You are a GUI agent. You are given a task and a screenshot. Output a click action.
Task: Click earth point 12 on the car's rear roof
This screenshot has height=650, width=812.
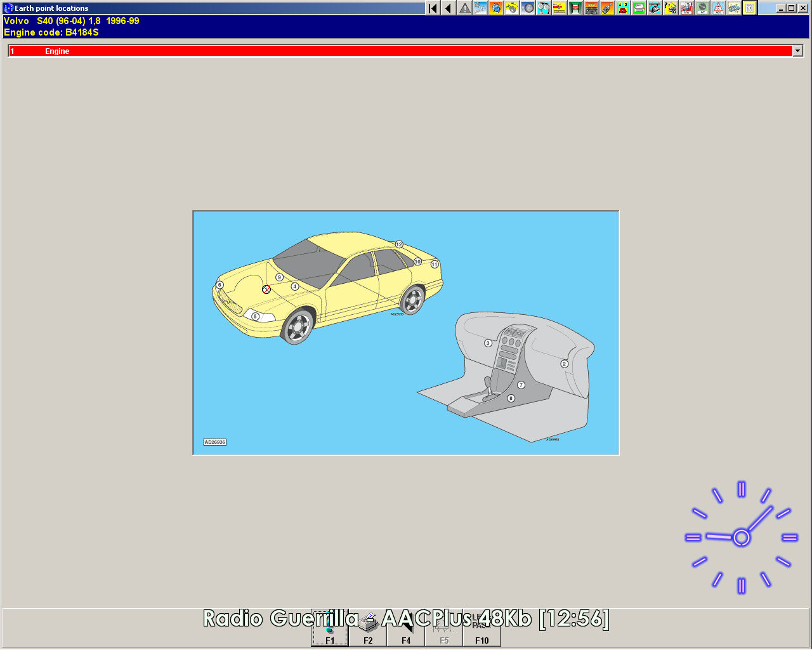pos(399,244)
